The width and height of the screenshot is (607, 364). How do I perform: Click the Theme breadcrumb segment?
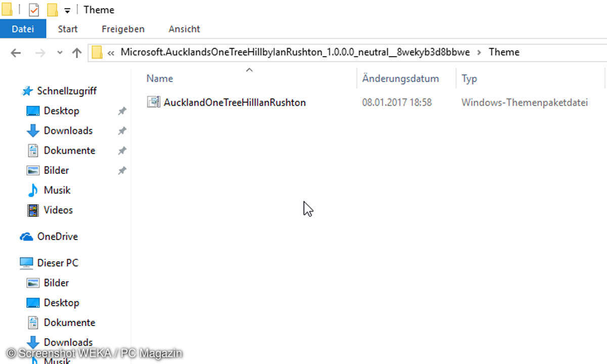click(x=504, y=52)
